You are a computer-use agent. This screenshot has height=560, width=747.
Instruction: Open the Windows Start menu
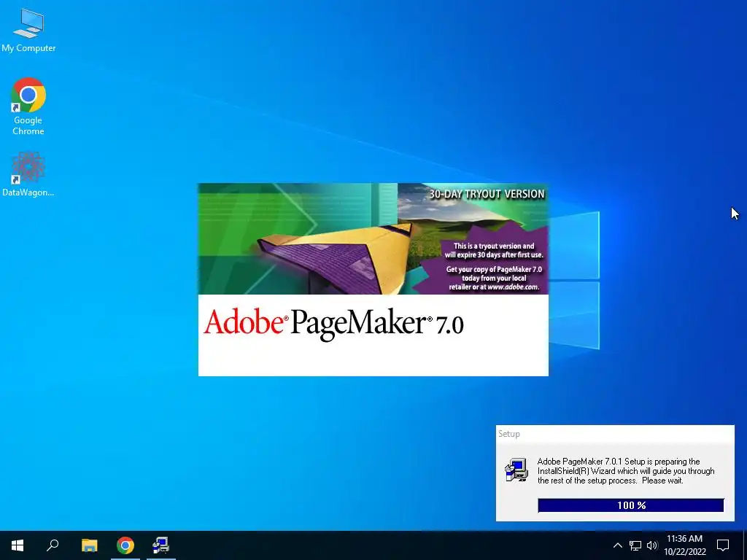click(x=18, y=545)
